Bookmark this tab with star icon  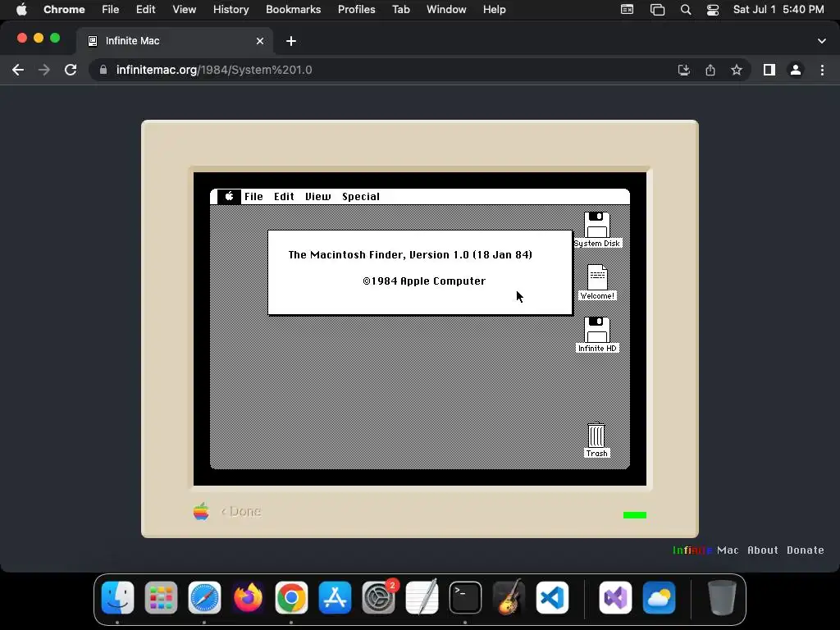click(x=737, y=71)
